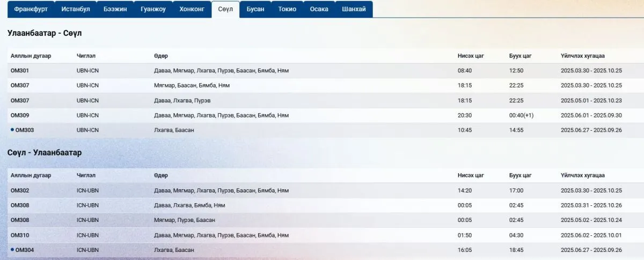Click OM310 departure time 01:50
The height and width of the screenshot is (260, 644).
tap(465, 235)
